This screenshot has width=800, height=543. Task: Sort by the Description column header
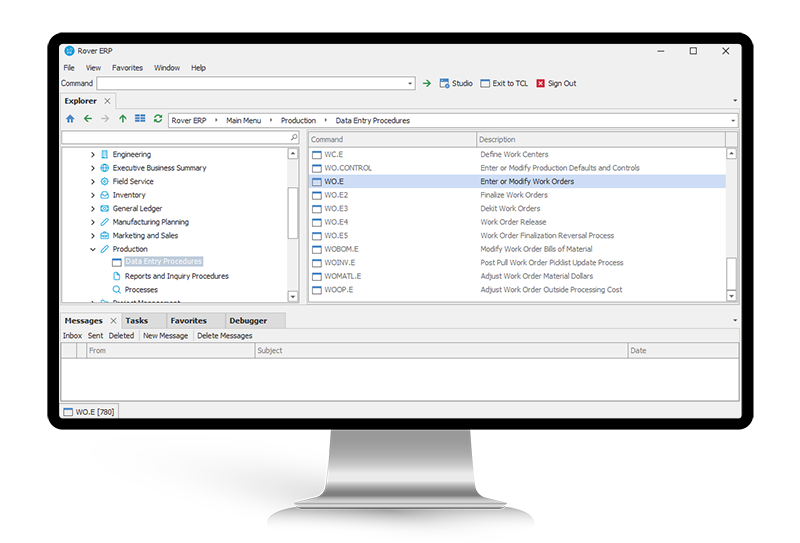[601, 139]
